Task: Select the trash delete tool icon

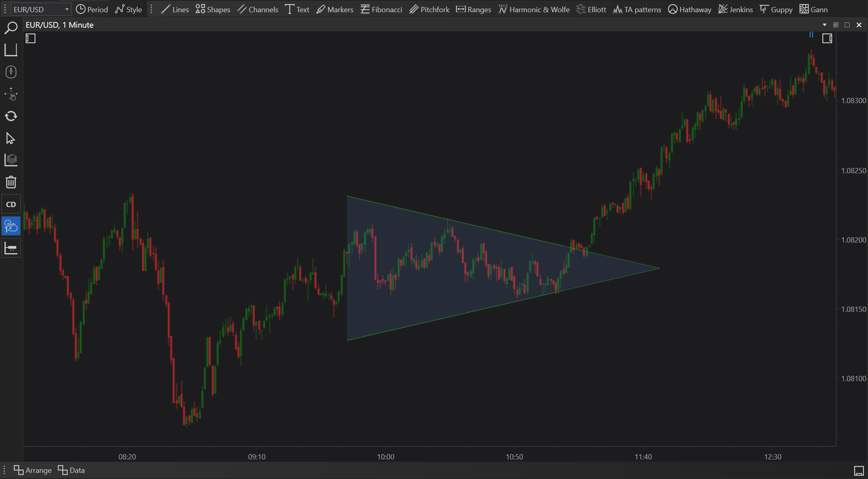Action: tap(11, 182)
